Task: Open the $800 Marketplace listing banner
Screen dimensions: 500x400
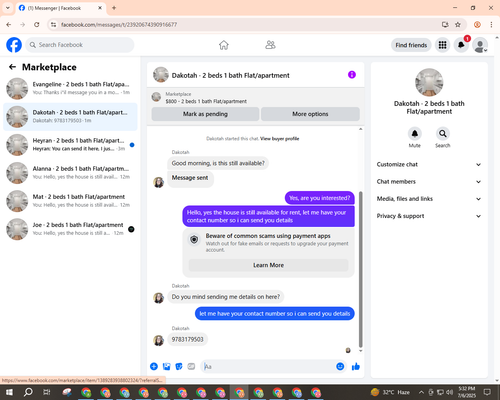Action: pos(256,97)
